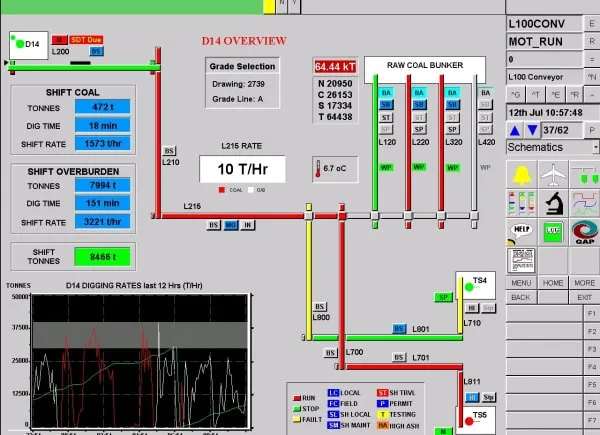Select the D14 dredger status icon
The image size is (600, 435).
tap(27, 44)
